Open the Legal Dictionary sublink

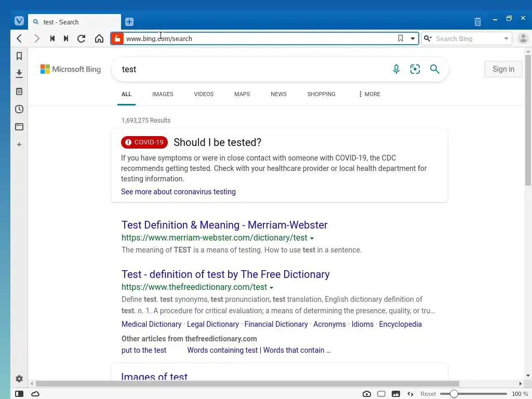point(212,324)
